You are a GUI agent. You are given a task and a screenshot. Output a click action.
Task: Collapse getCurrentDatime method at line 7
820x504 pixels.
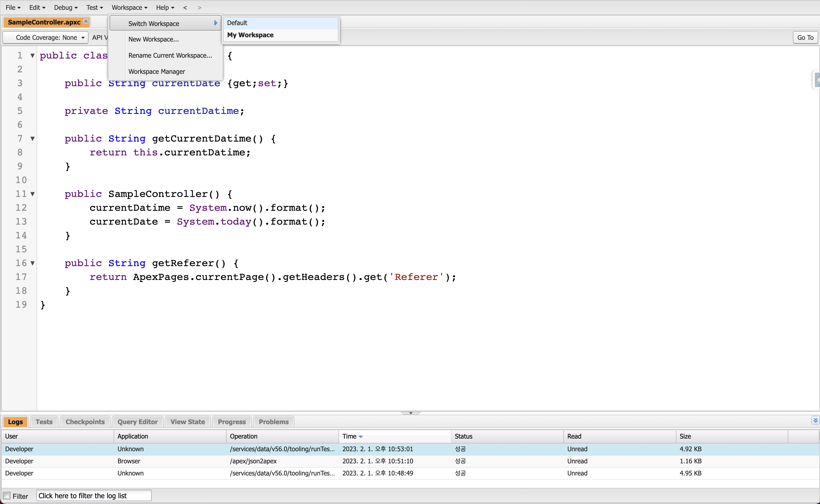click(x=32, y=138)
